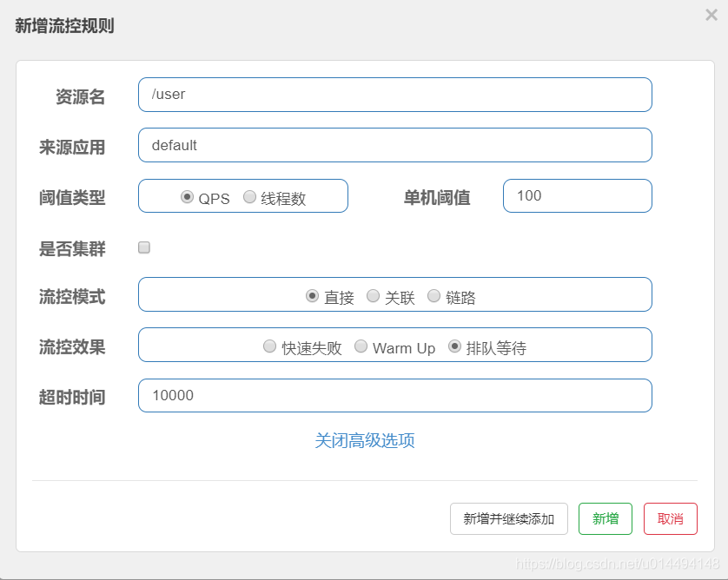Click the 单机阈值 field showing 100
This screenshot has width=728, height=580.
coord(577,196)
